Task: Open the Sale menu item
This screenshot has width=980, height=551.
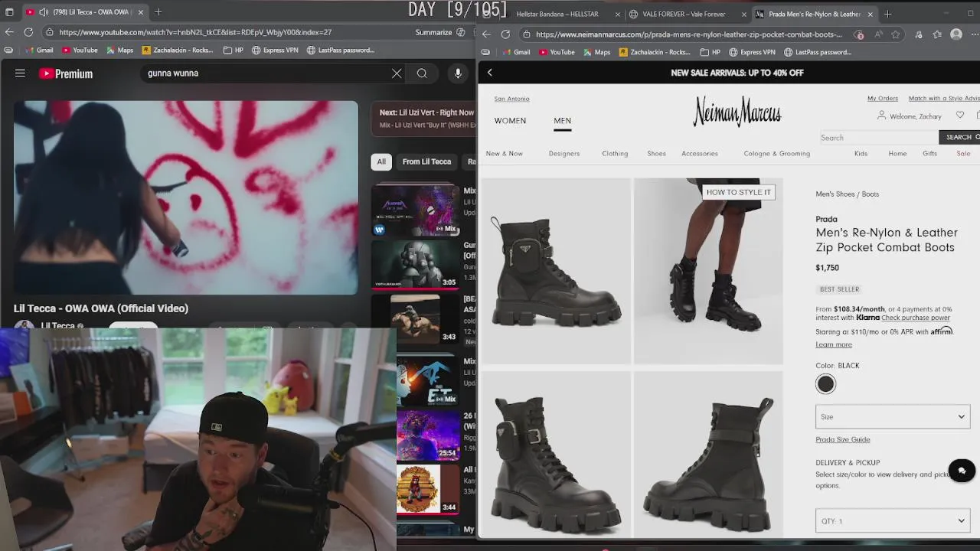Action: pos(963,154)
